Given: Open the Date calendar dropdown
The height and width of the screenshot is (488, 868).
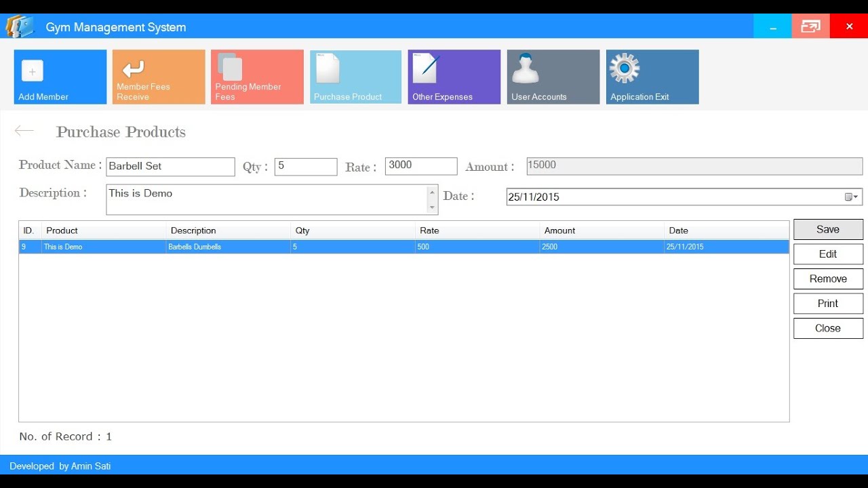Looking at the screenshot, I should click(x=852, y=197).
